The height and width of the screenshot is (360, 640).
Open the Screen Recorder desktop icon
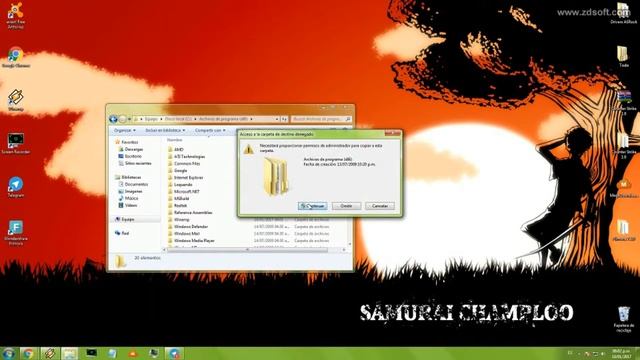point(16,143)
